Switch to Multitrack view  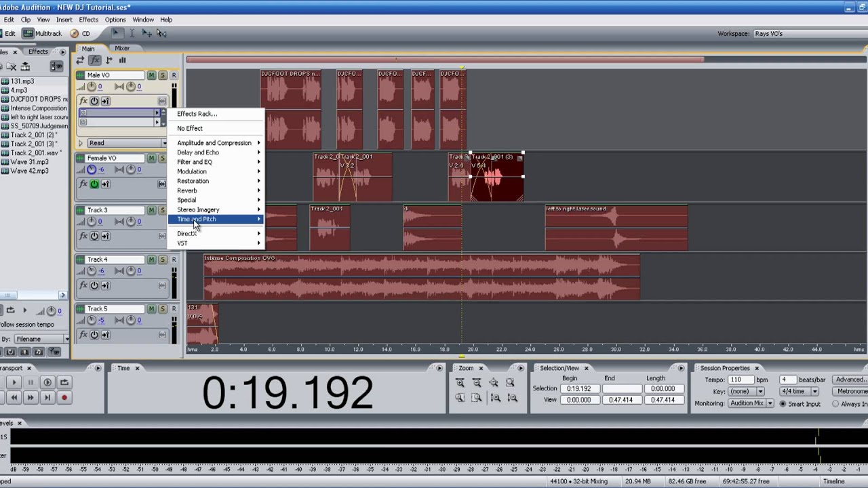43,33
